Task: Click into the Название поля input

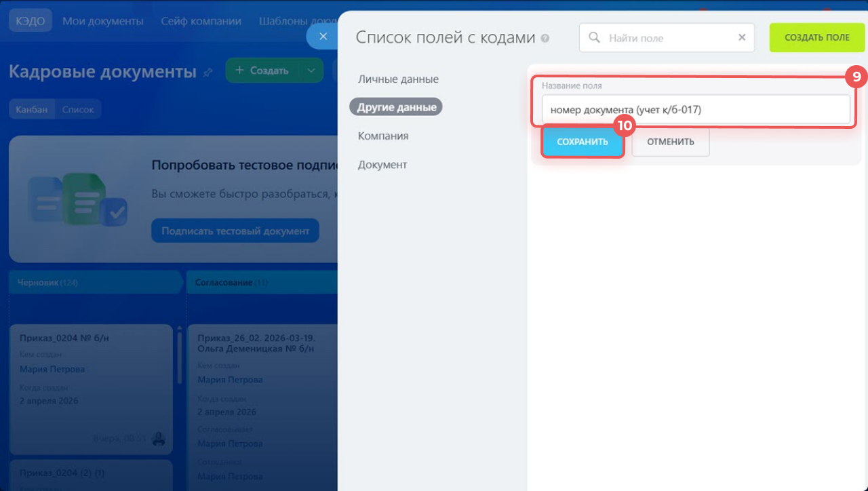Action: click(x=695, y=109)
